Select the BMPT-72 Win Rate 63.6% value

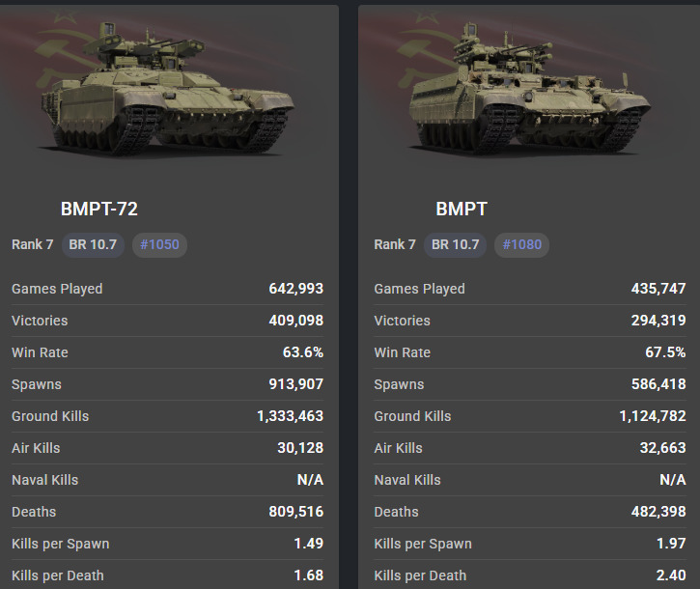(x=302, y=352)
